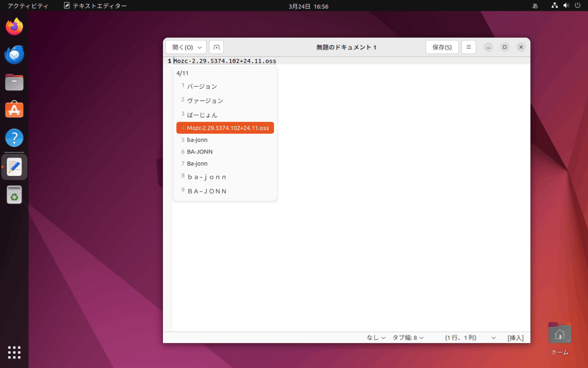Minimize the text editor window
The image size is (588, 368).
[488, 47]
